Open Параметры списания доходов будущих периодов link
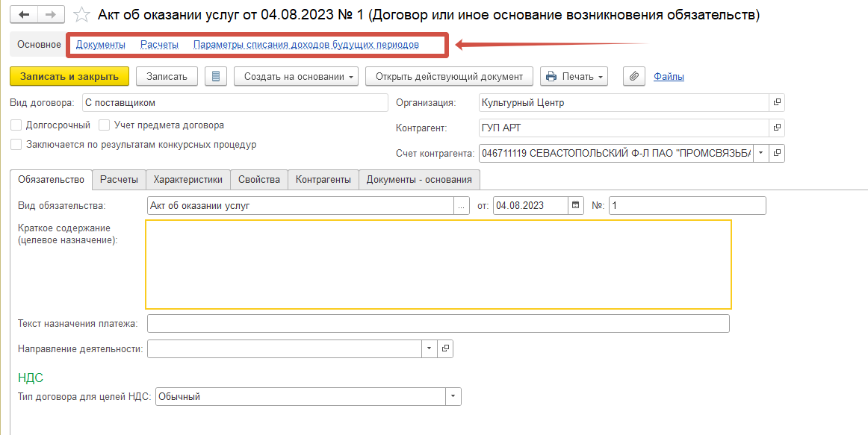This screenshot has height=435, width=868. (306, 44)
